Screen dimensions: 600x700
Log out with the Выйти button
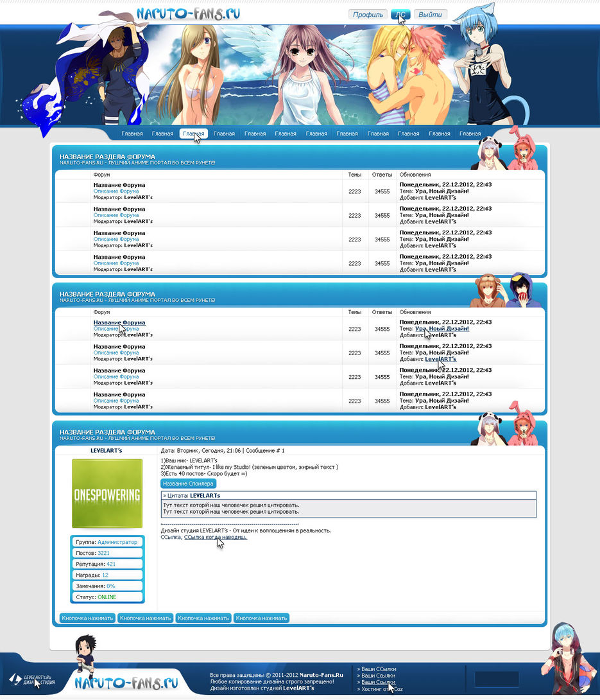click(430, 15)
